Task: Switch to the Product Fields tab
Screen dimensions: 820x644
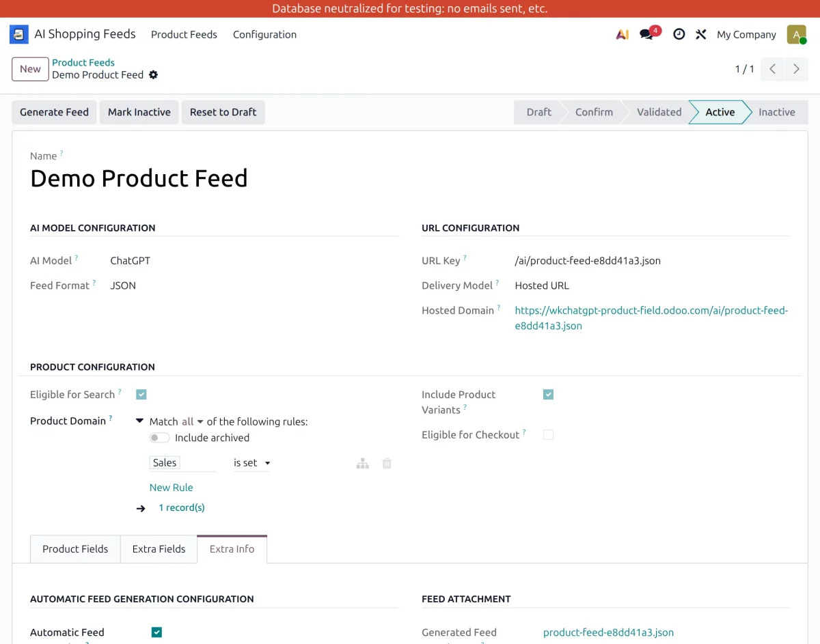Action: point(74,548)
